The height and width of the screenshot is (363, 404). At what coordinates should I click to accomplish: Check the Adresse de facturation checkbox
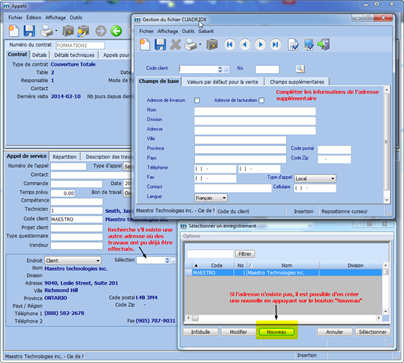click(262, 100)
